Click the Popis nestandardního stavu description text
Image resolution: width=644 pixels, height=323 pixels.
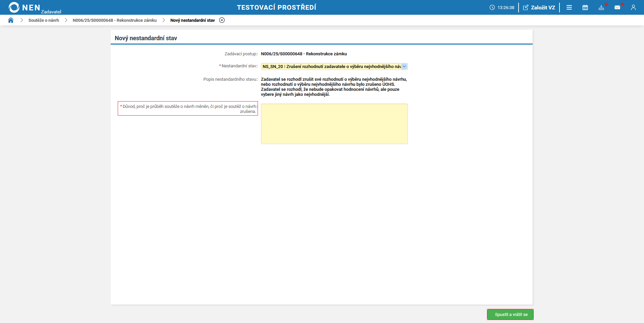point(334,87)
